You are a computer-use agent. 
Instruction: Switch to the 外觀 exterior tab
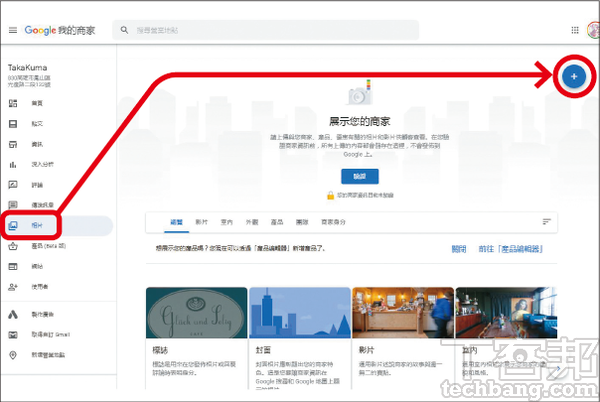point(252,222)
